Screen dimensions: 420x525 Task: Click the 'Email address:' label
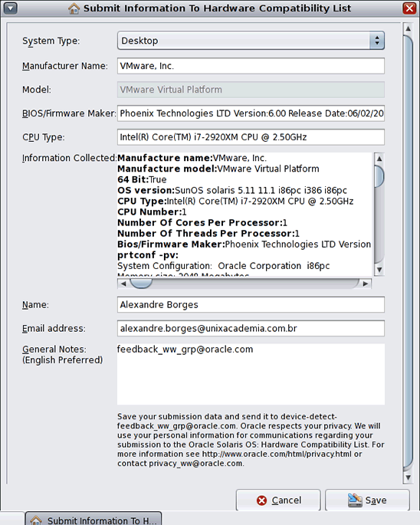[54, 329]
